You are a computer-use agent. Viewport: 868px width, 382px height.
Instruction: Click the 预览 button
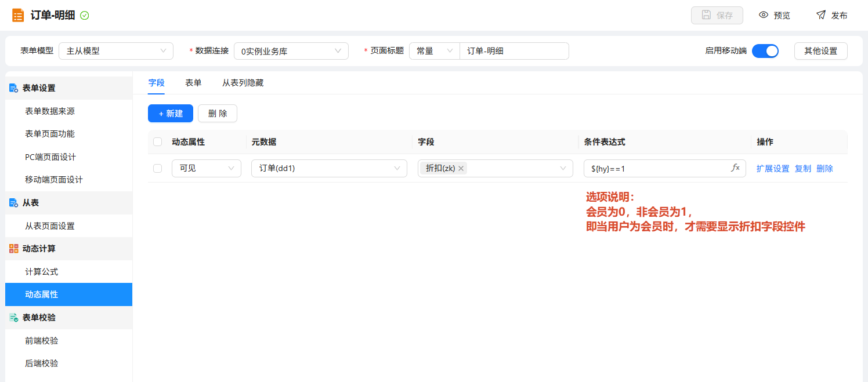(x=775, y=16)
